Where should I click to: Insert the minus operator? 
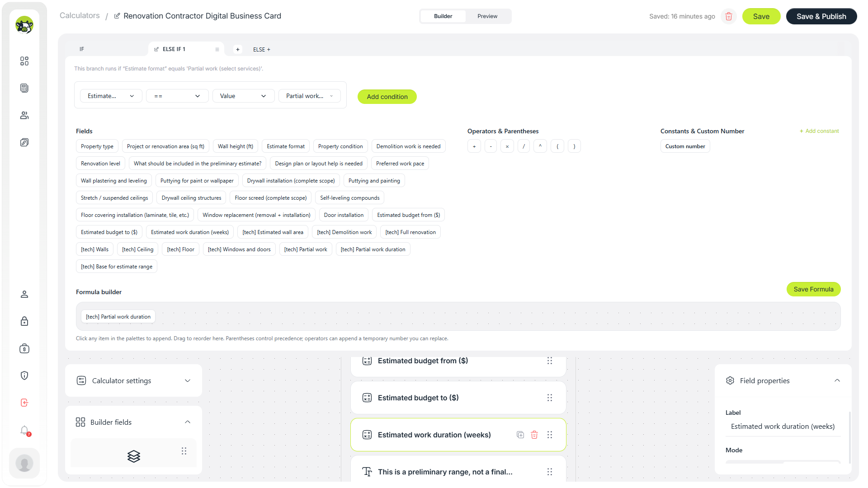tap(491, 146)
